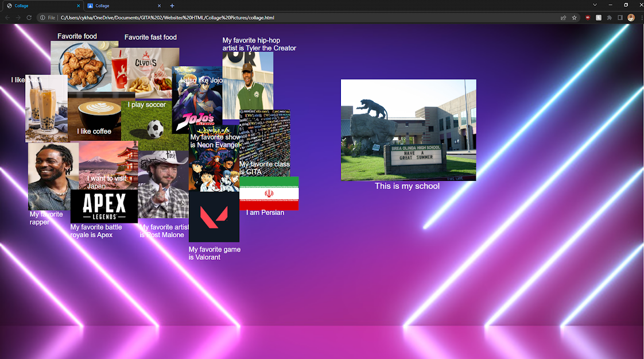Click the Tyler the Creator photo
The image size is (644, 359).
click(247, 85)
